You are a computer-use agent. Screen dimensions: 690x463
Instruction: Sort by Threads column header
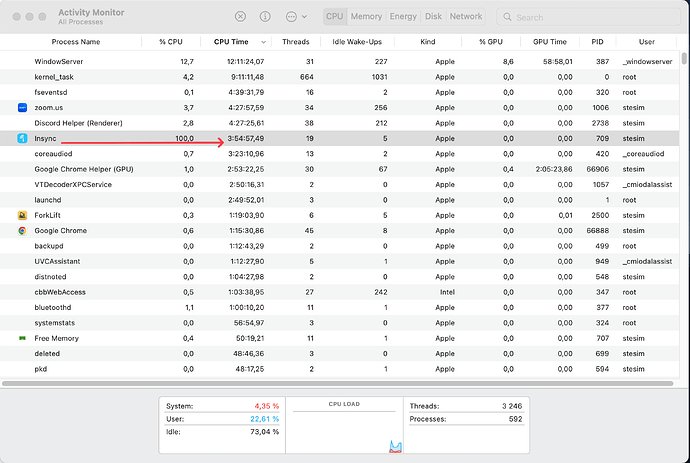pos(296,42)
